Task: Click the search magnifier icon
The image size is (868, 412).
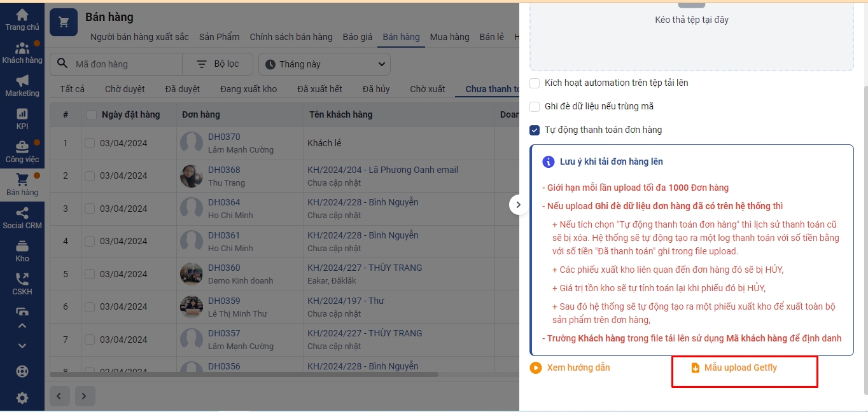Action: point(62,64)
